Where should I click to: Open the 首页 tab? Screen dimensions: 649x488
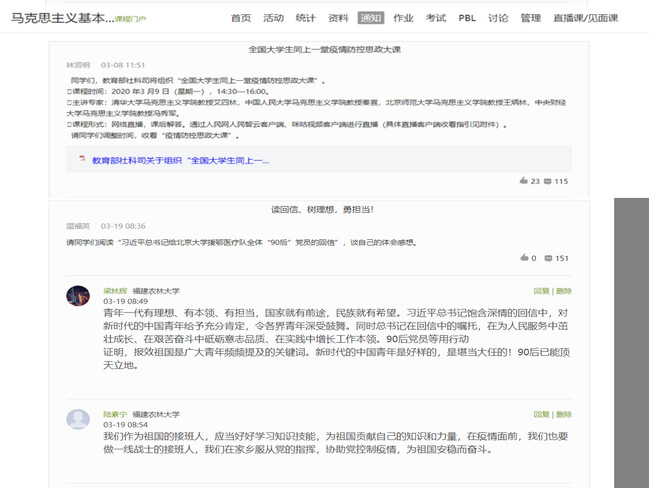tap(241, 18)
